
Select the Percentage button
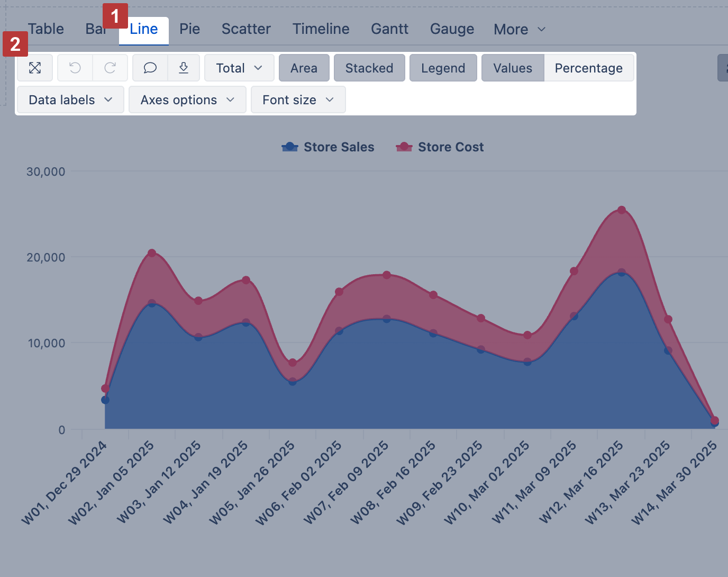tap(588, 68)
